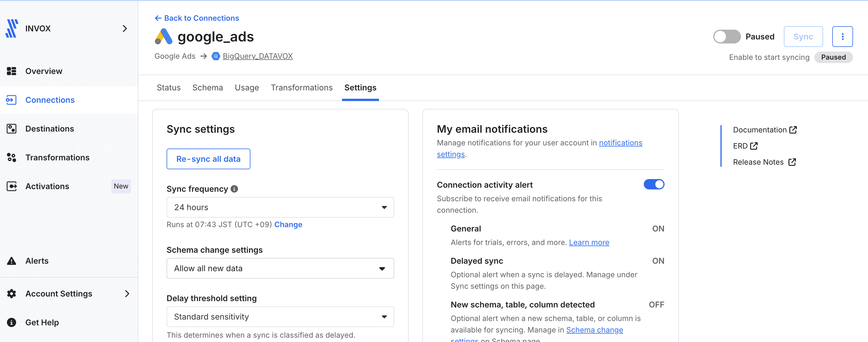Click the Destinations sidebar icon
Viewport: 868px width, 342px height.
click(x=12, y=129)
